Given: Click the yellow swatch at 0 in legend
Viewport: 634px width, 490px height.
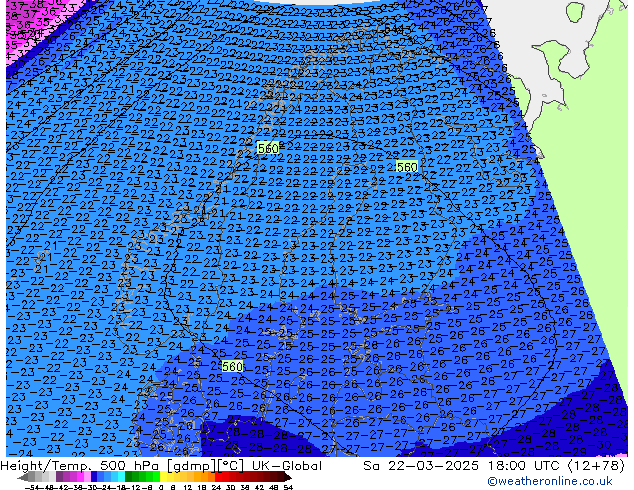Looking at the screenshot, I should 164,477.
